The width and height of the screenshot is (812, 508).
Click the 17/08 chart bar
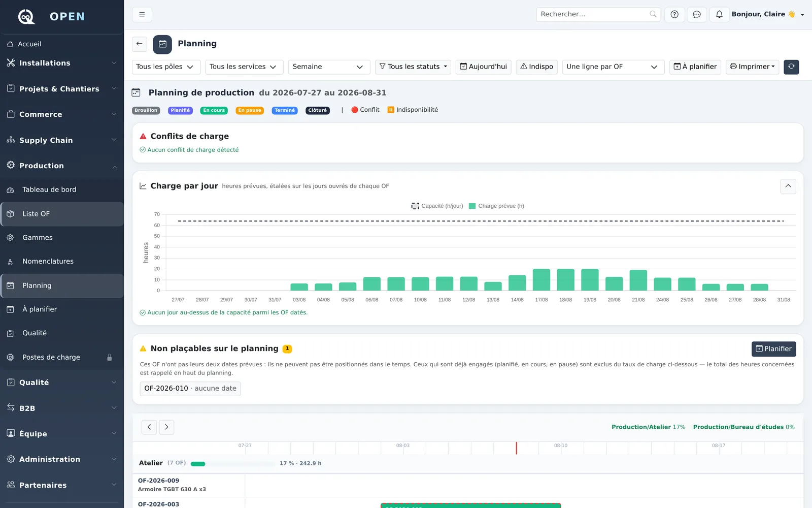(x=542, y=279)
